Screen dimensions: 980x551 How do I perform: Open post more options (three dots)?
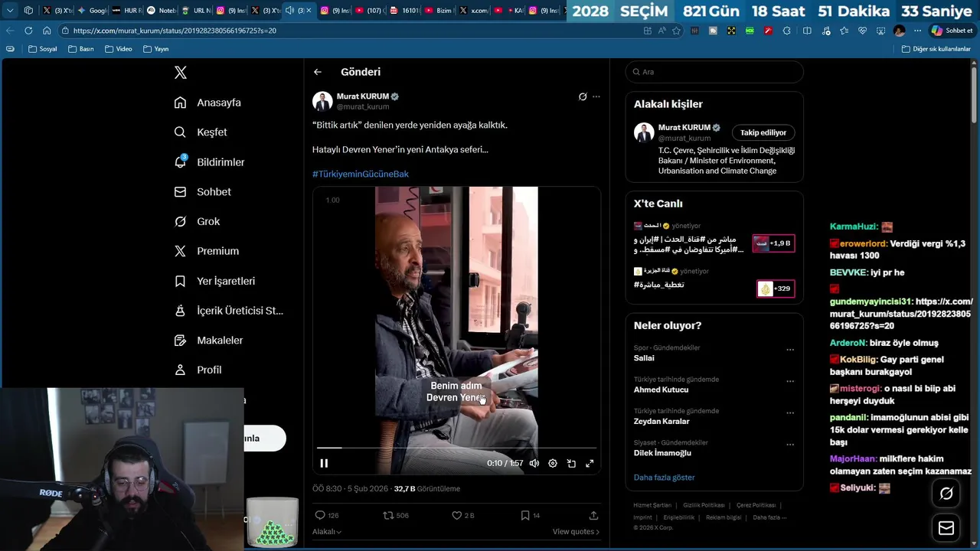pyautogui.click(x=596, y=96)
